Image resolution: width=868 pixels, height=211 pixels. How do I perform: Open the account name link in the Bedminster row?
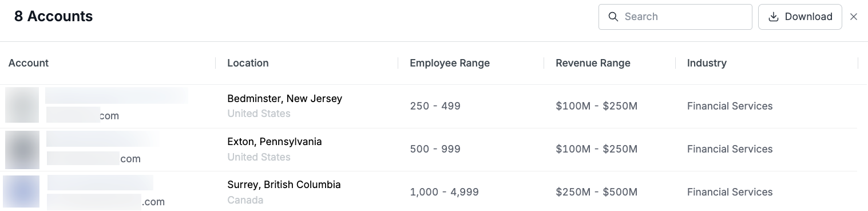tap(117, 96)
